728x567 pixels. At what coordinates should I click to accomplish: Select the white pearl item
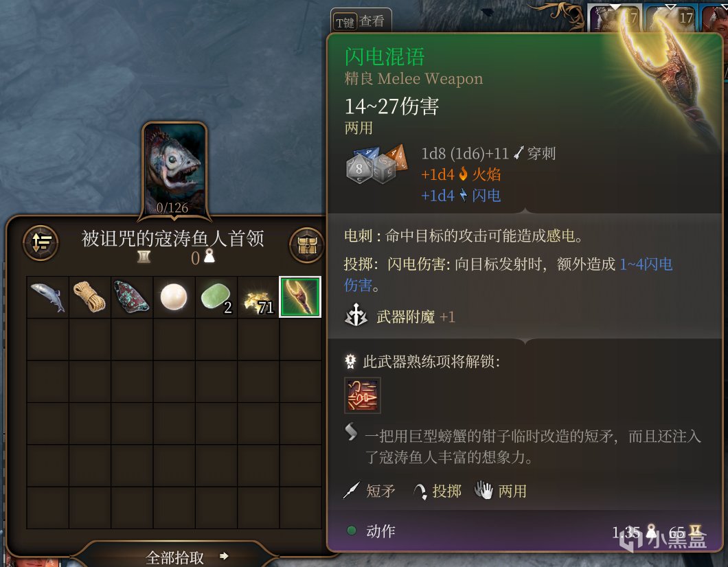pos(174,297)
